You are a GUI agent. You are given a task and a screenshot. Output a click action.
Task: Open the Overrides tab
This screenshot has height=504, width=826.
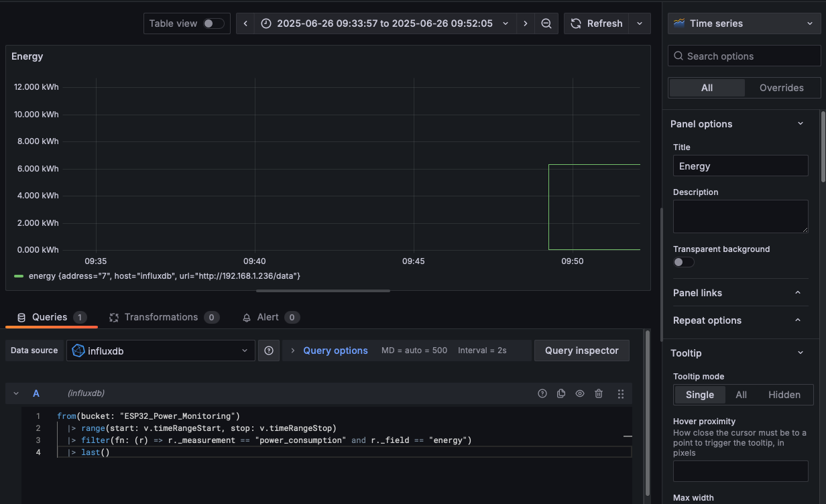[781, 88]
